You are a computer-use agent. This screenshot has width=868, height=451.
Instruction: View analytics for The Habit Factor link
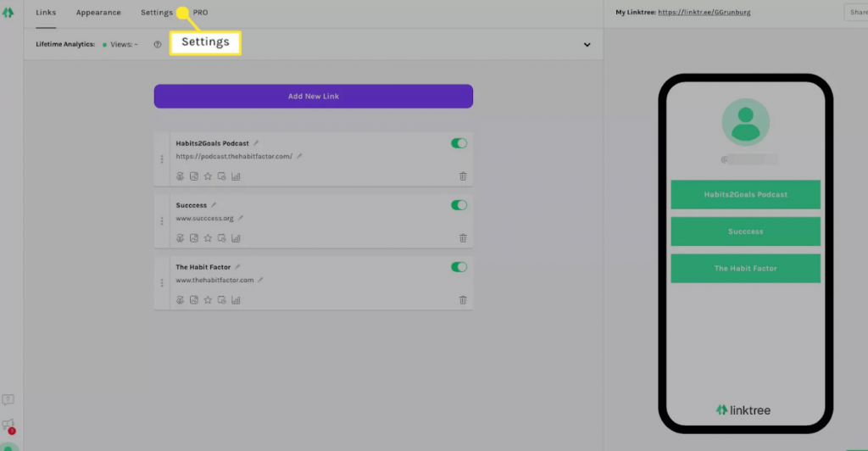(x=236, y=300)
